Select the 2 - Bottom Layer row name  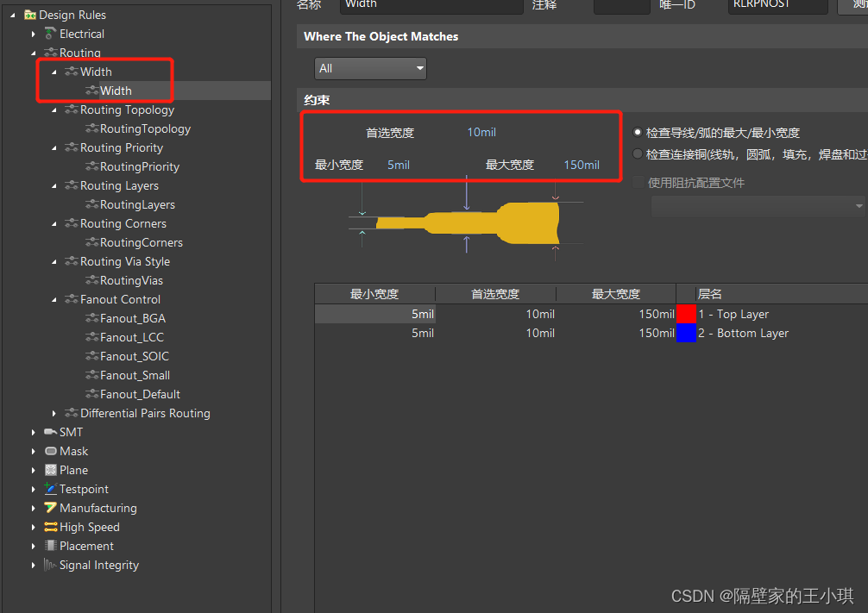pyautogui.click(x=743, y=333)
